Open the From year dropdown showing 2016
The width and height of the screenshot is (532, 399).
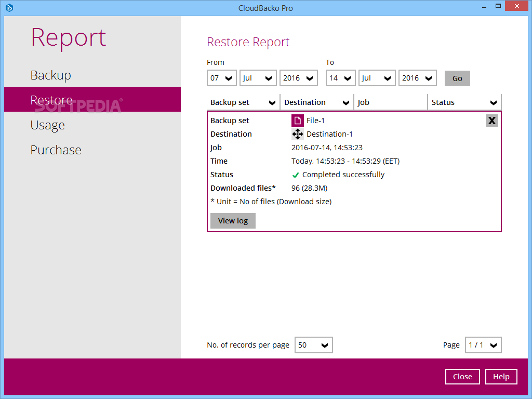pyautogui.click(x=299, y=78)
